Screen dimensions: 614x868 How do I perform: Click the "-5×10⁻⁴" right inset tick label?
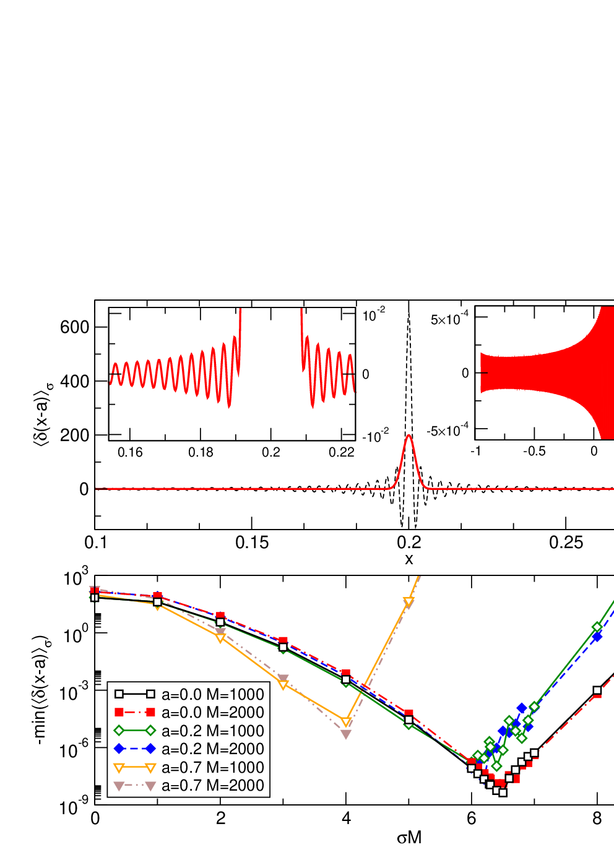448,430
